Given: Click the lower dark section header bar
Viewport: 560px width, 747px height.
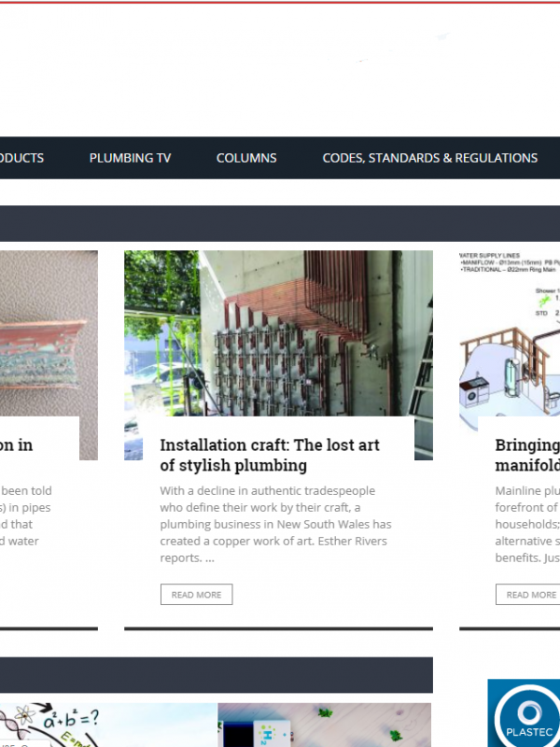Looking at the screenshot, I should (217, 675).
